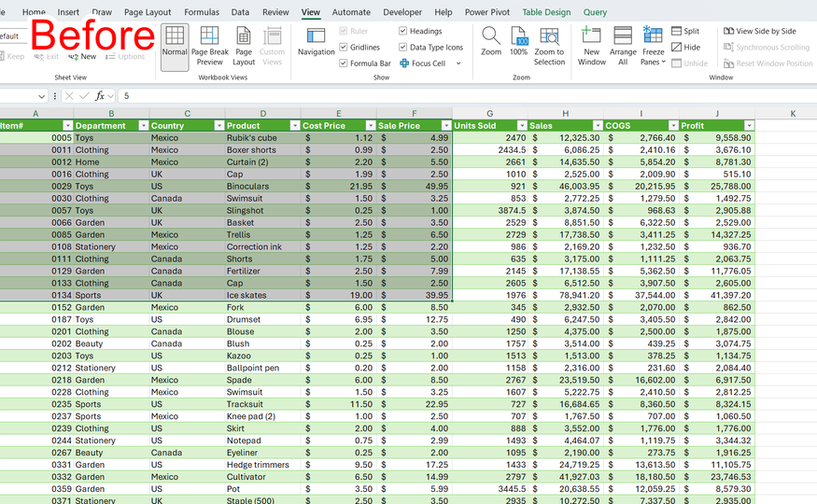This screenshot has width=817, height=504.
Task: Click Synchronous Scrolling icon
Action: (728, 48)
